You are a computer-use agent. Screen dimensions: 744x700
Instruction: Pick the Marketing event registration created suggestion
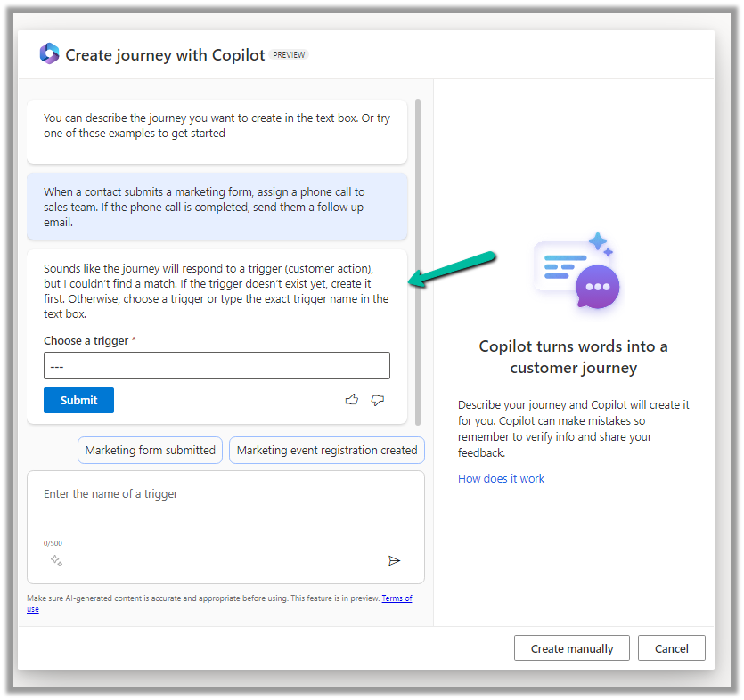[x=327, y=450]
